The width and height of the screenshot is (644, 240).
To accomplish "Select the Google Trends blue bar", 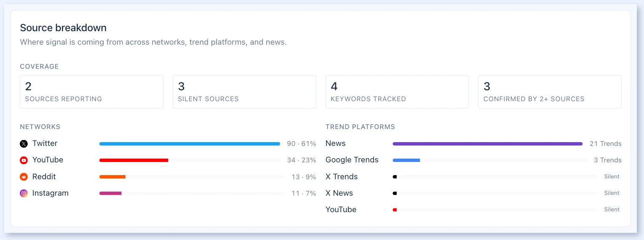I will [406, 160].
